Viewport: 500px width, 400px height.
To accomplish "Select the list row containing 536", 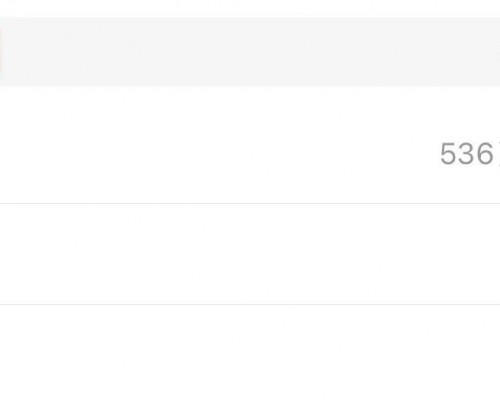I will coord(250,145).
